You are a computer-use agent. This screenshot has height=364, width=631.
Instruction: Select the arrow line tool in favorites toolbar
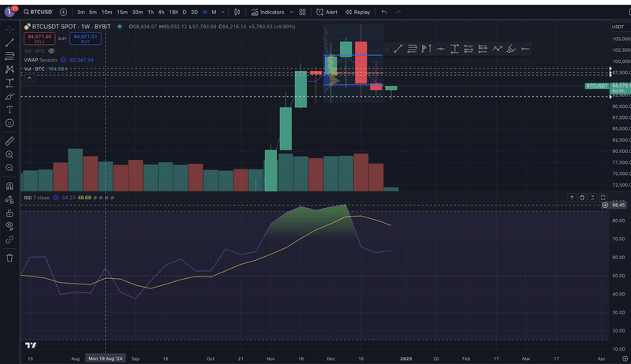525,49
